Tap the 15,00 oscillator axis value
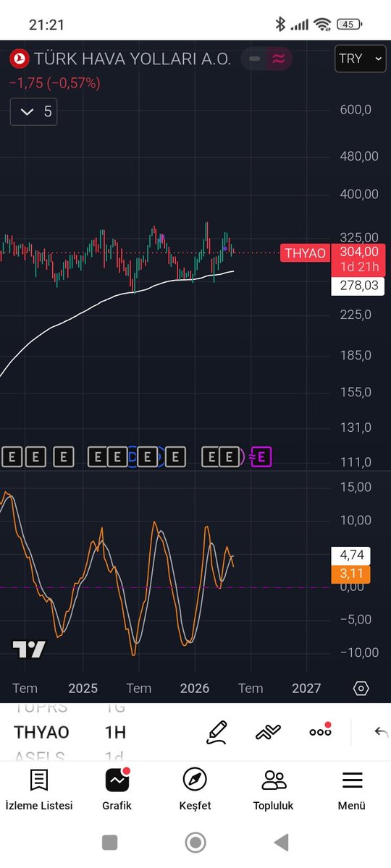Screen dimensions: 391x868 pyautogui.click(x=356, y=488)
